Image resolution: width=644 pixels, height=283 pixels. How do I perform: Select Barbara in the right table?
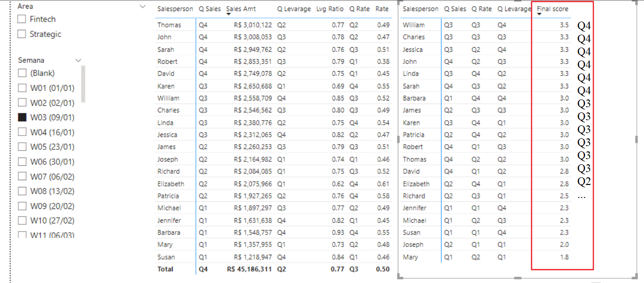pyautogui.click(x=414, y=98)
